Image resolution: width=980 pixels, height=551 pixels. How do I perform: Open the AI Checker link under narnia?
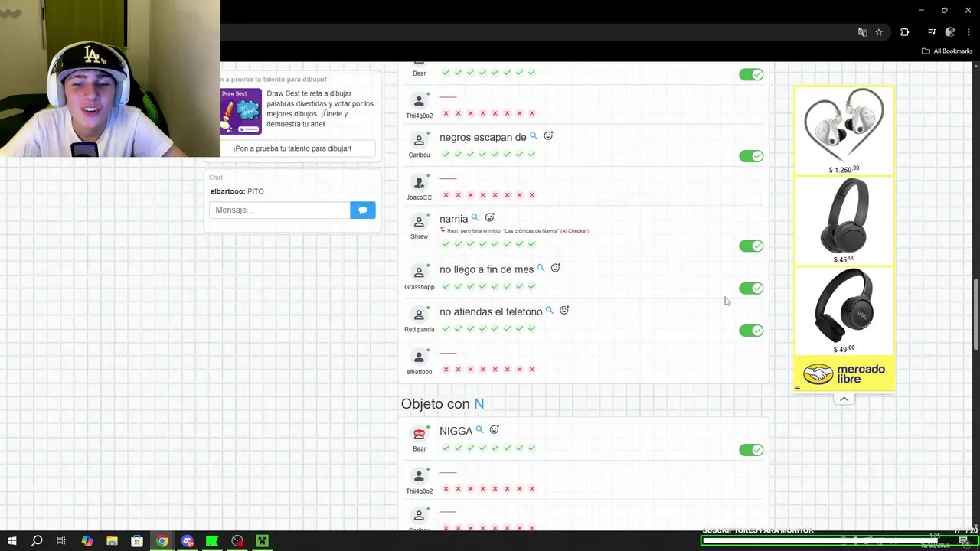click(574, 231)
